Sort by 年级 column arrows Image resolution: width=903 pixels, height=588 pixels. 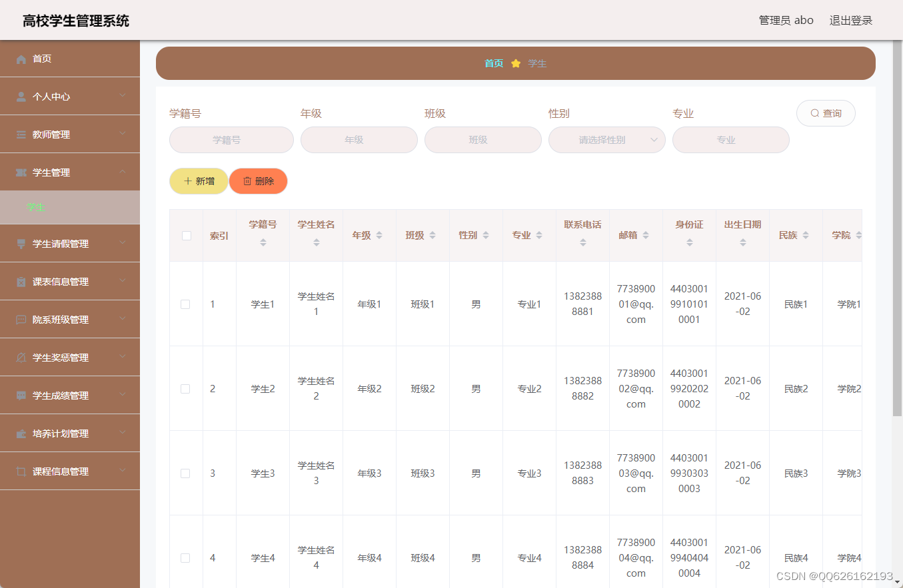click(379, 235)
